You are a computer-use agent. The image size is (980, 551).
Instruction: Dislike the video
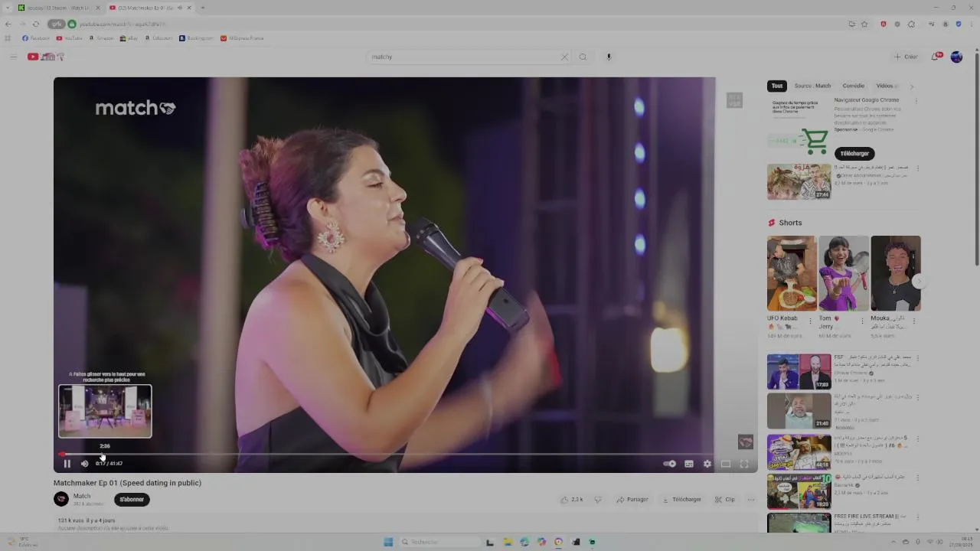point(598,500)
